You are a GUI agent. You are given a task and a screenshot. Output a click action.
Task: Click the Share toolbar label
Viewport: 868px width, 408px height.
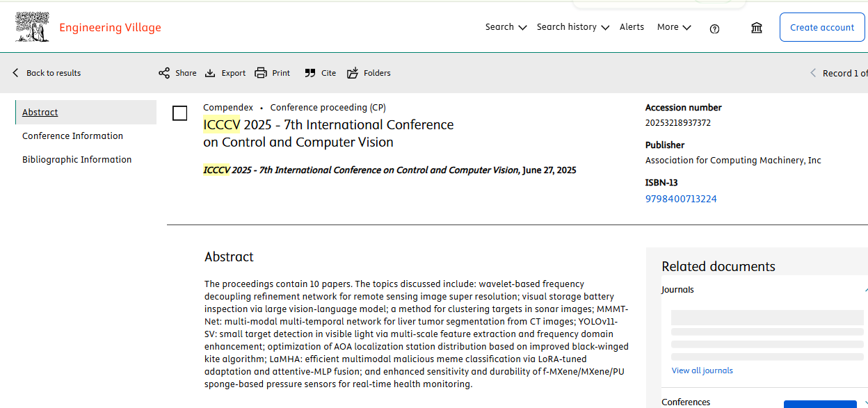[186, 73]
